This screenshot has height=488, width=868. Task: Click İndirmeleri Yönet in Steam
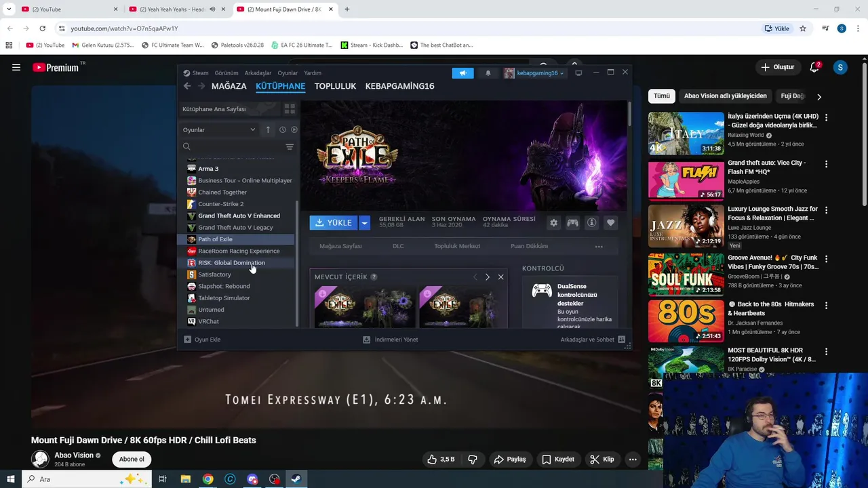click(x=391, y=340)
